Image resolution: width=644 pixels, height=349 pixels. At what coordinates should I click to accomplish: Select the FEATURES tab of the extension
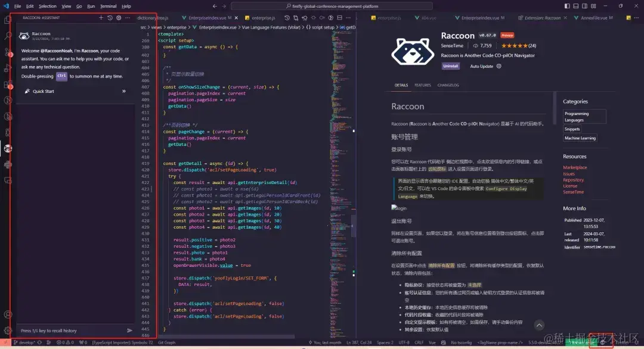423,85
